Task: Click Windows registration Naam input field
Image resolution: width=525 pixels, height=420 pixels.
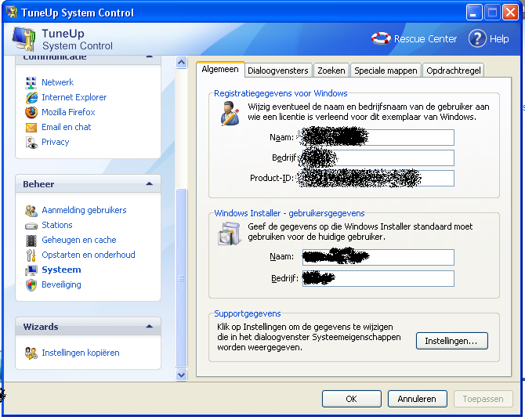Action: (x=378, y=137)
